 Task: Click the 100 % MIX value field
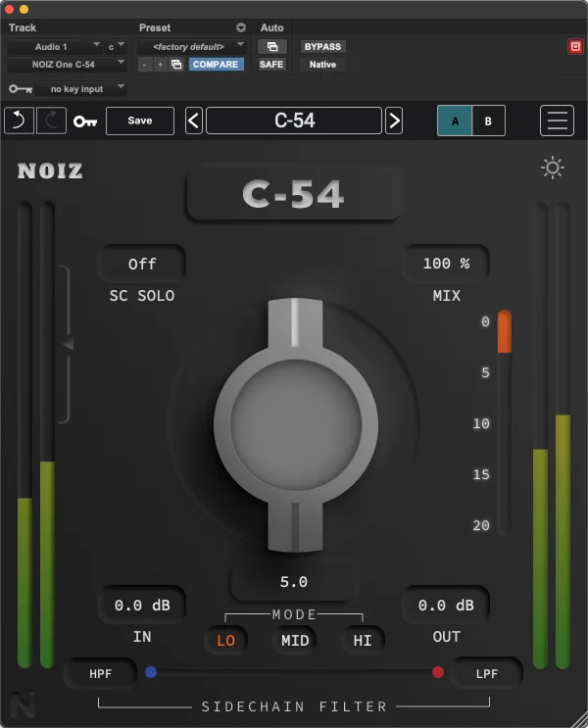pyautogui.click(x=446, y=264)
